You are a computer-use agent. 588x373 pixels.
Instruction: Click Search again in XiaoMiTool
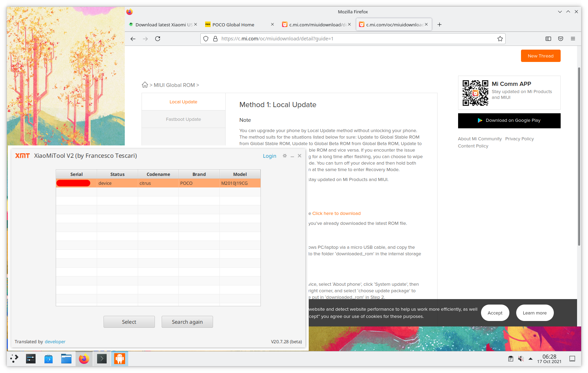point(187,322)
